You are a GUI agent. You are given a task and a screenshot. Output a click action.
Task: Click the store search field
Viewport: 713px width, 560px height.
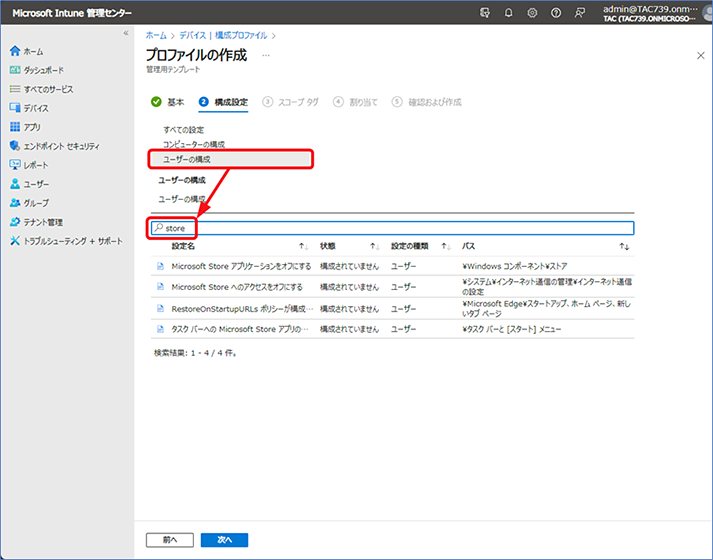click(392, 228)
